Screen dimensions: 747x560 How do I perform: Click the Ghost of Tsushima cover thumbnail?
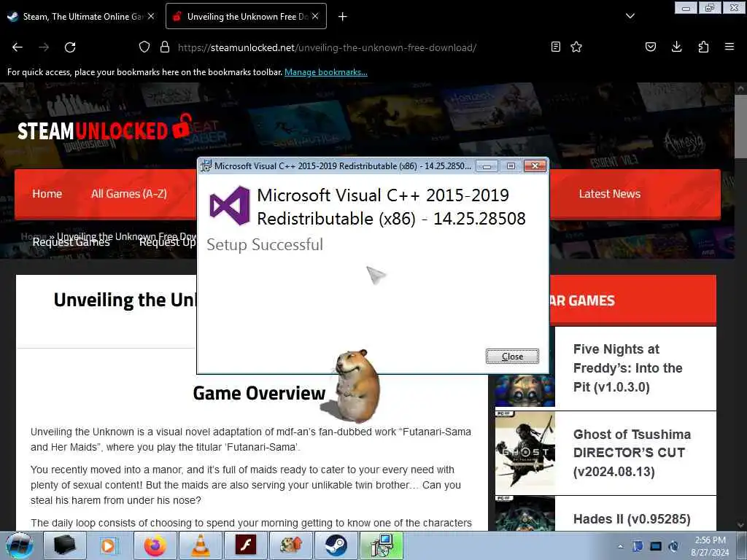click(x=525, y=453)
